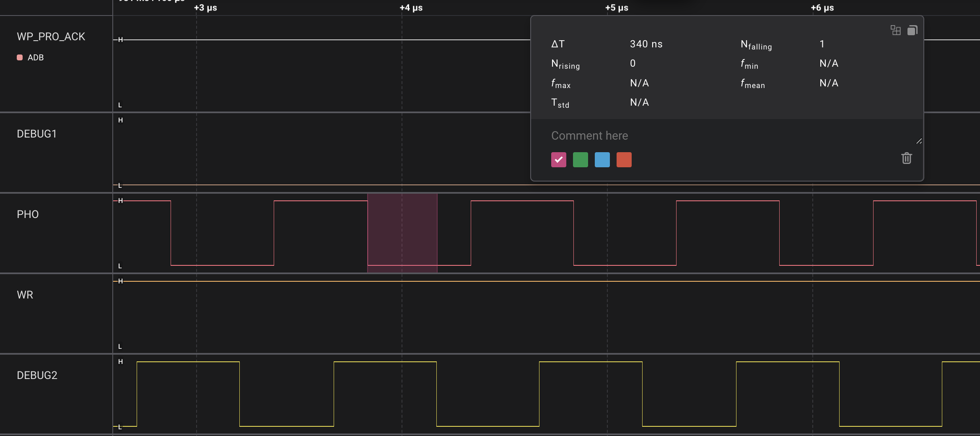Select the grid layout icon in the popup

coord(896,30)
